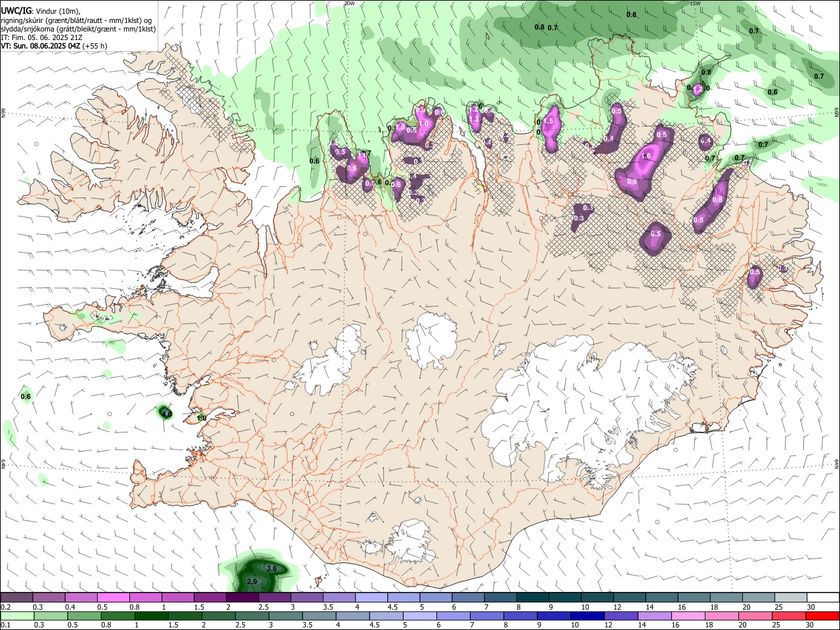Click the red swatch labeled 30 in lower legend
The width and height of the screenshot is (840, 630).
tap(822, 616)
